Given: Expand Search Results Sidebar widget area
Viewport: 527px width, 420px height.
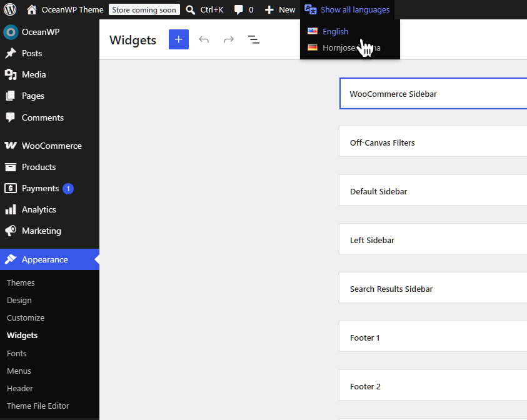Looking at the screenshot, I should pos(433,287).
